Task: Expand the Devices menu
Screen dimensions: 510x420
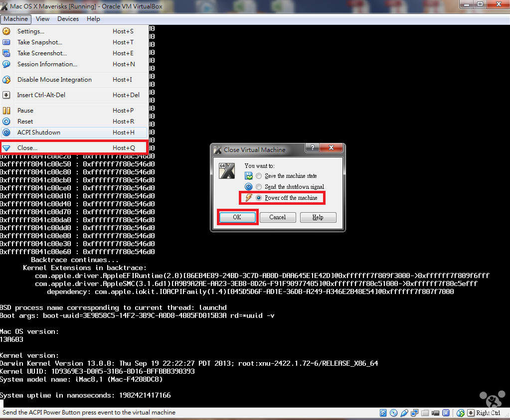Action: click(x=68, y=19)
